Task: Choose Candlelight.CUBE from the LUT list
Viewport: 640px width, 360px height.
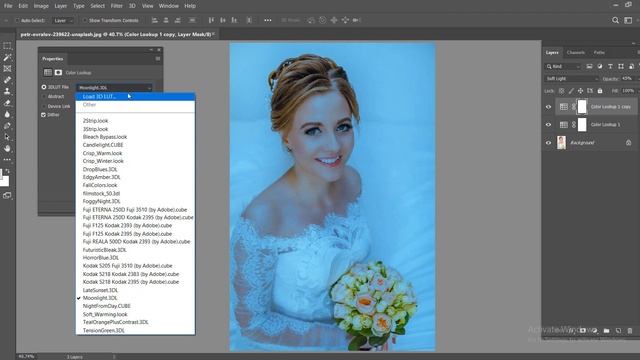Action: 103,145
